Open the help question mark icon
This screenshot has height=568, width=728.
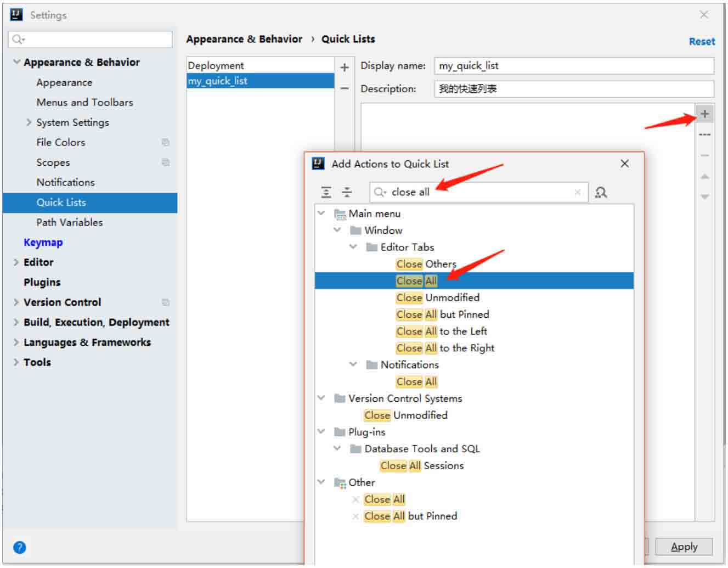point(20,547)
